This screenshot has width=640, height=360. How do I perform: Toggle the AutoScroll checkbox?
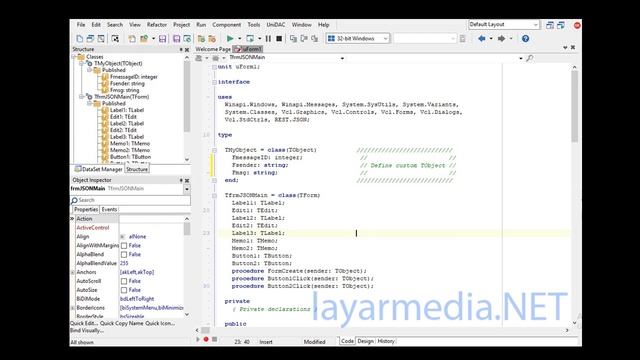(x=124, y=281)
